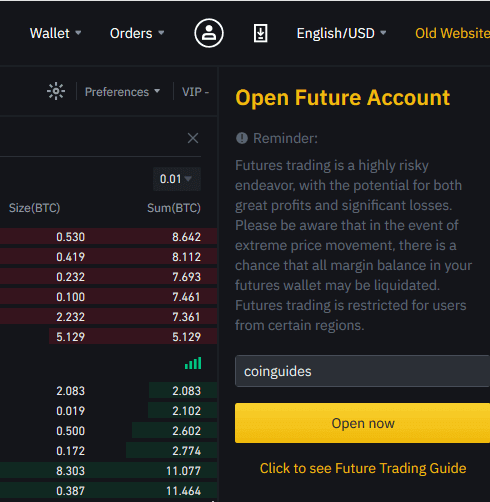This screenshot has width=490, height=502.
Task: Click the Open now button
Action: coord(362,423)
